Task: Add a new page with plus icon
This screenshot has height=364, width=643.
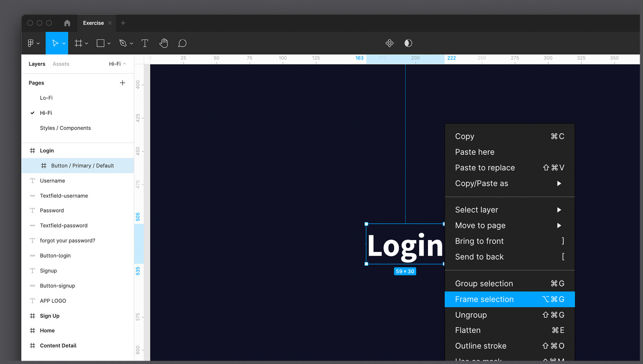Action: 122,83
